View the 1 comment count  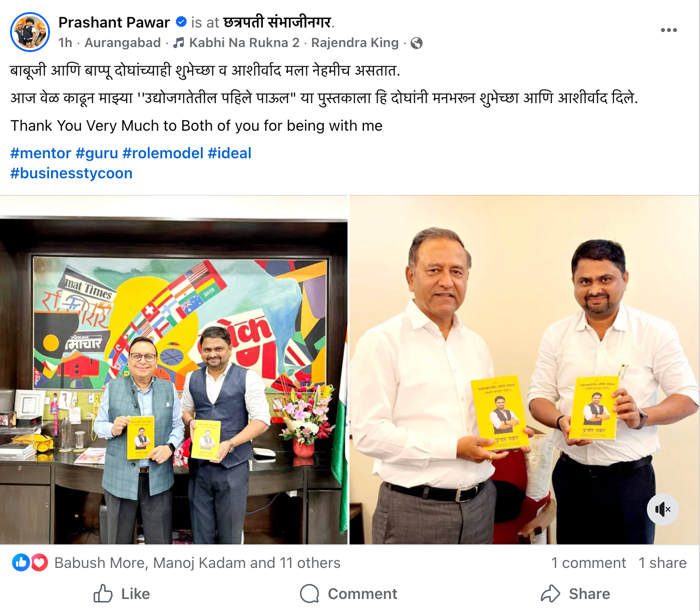click(588, 563)
